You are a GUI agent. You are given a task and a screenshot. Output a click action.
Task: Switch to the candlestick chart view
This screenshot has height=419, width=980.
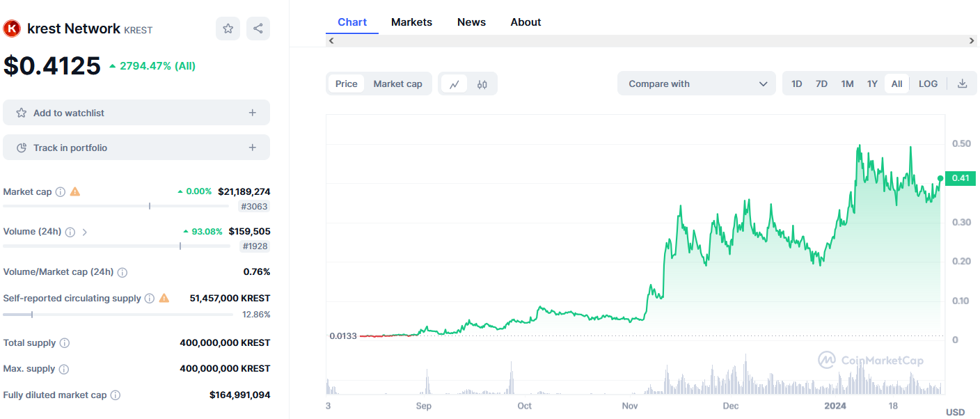click(x=482, y=84)
